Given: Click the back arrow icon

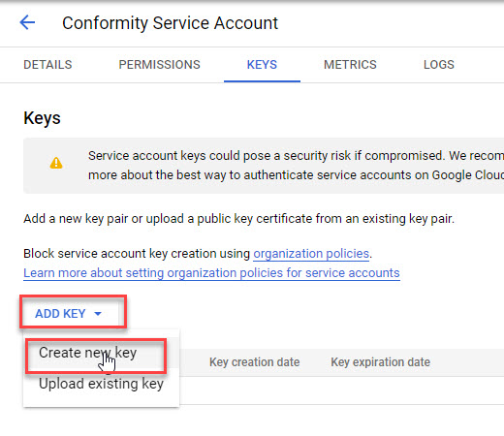Looking at the screenshot, I should (27, 22).
